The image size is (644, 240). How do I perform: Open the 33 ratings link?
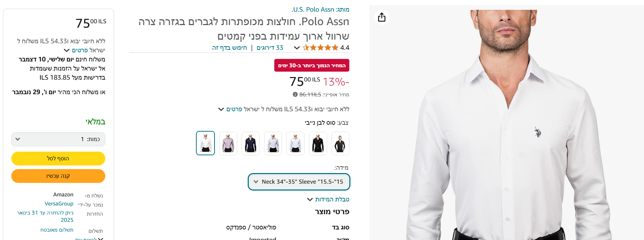tap(270, 48)
